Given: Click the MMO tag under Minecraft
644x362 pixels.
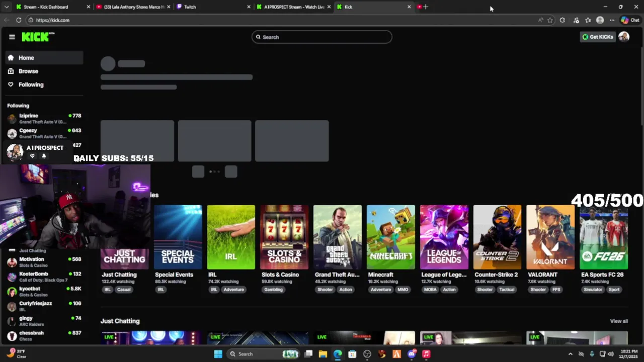Looking at the screenshot, I should tap(403, 290).
